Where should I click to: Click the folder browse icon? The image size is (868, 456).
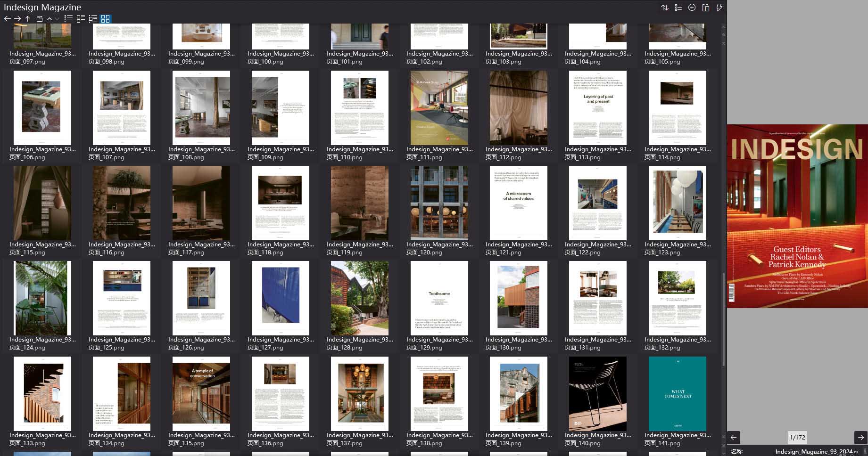(x=40, y=19)
